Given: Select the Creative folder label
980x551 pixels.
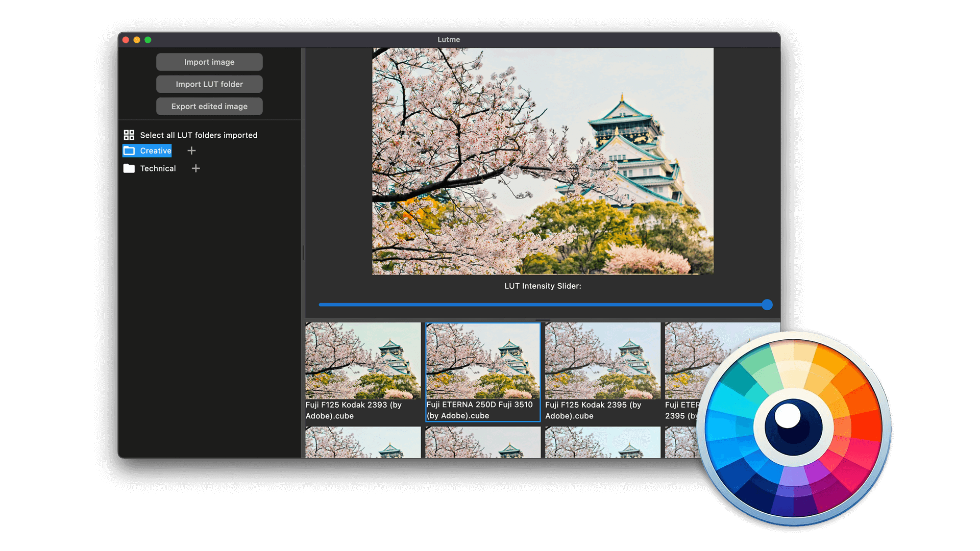Looking at the screenshot, I should click(156, 151).
